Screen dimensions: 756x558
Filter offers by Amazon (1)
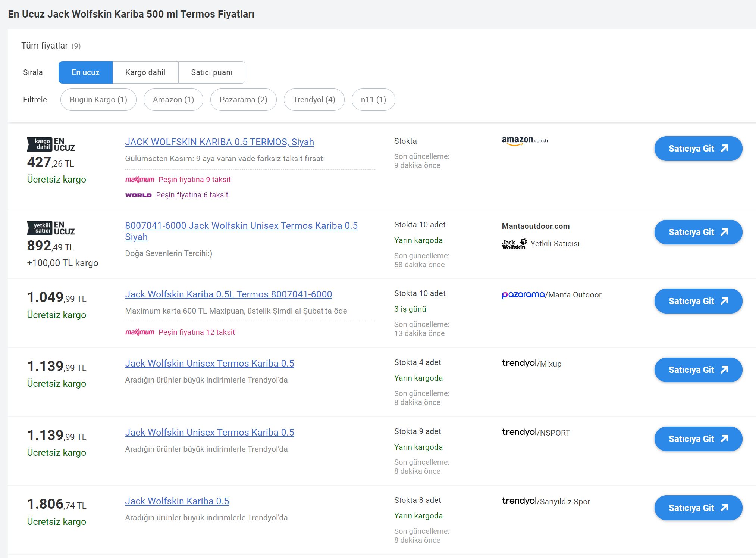coord(173,100)
